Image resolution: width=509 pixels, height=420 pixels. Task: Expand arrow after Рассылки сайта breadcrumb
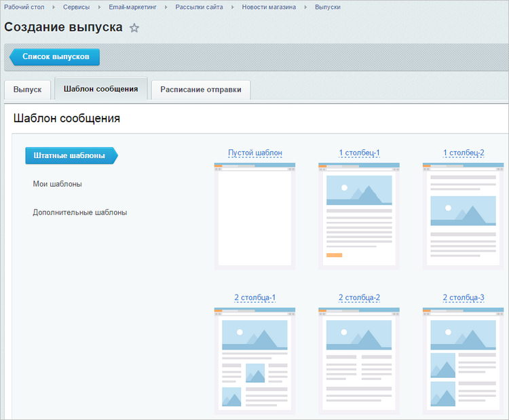coord(232,7)
